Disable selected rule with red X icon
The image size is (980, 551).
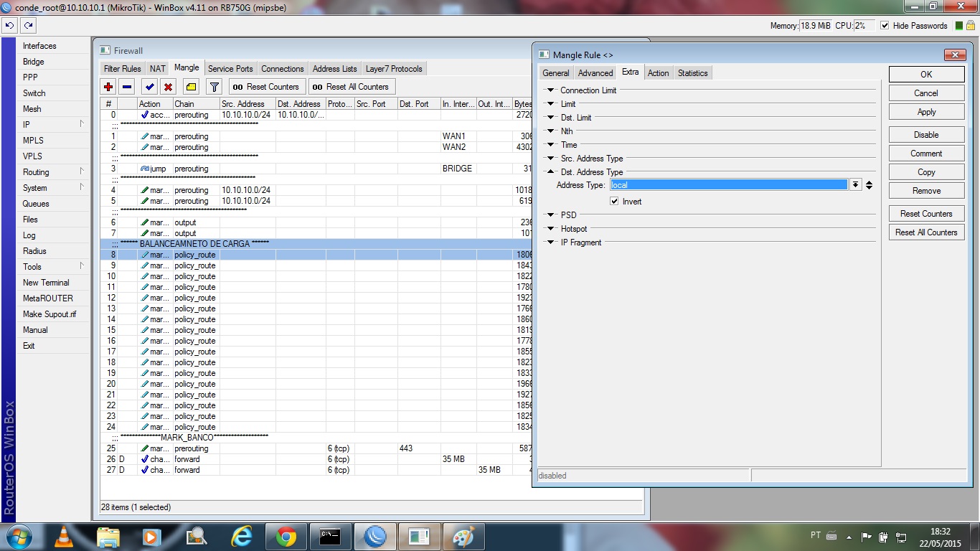[168, 87]
